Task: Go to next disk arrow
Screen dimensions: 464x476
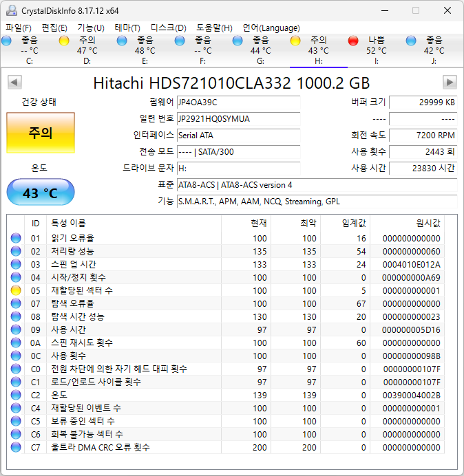Action: coord(450,83)
